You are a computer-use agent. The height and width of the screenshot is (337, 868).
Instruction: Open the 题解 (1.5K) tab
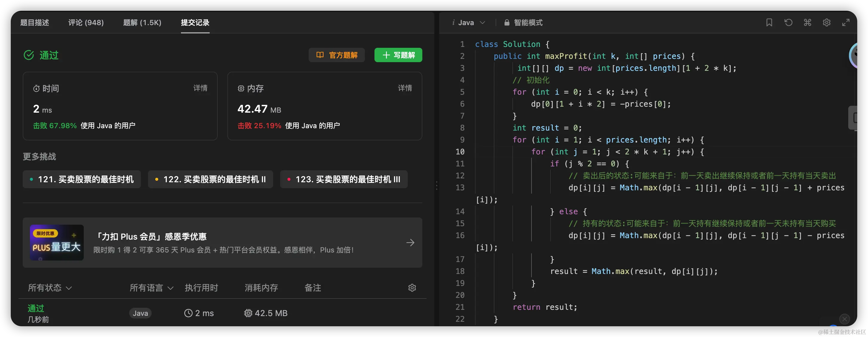(142, 23)
